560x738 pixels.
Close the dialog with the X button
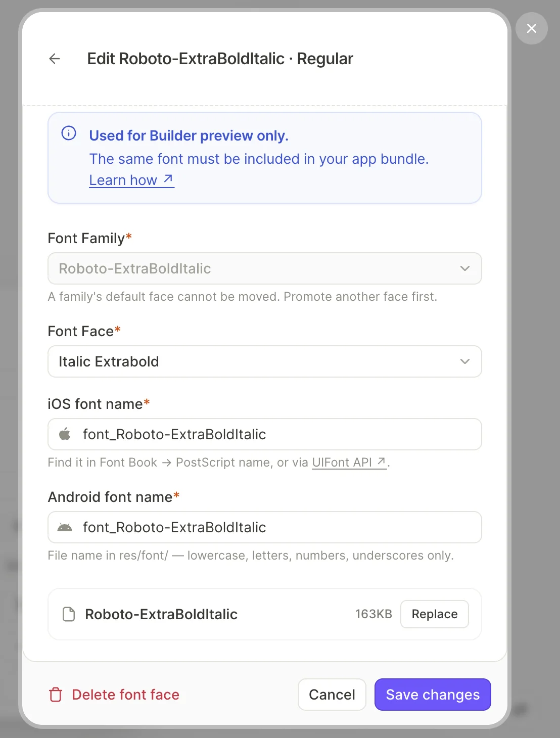pos(532,28)
